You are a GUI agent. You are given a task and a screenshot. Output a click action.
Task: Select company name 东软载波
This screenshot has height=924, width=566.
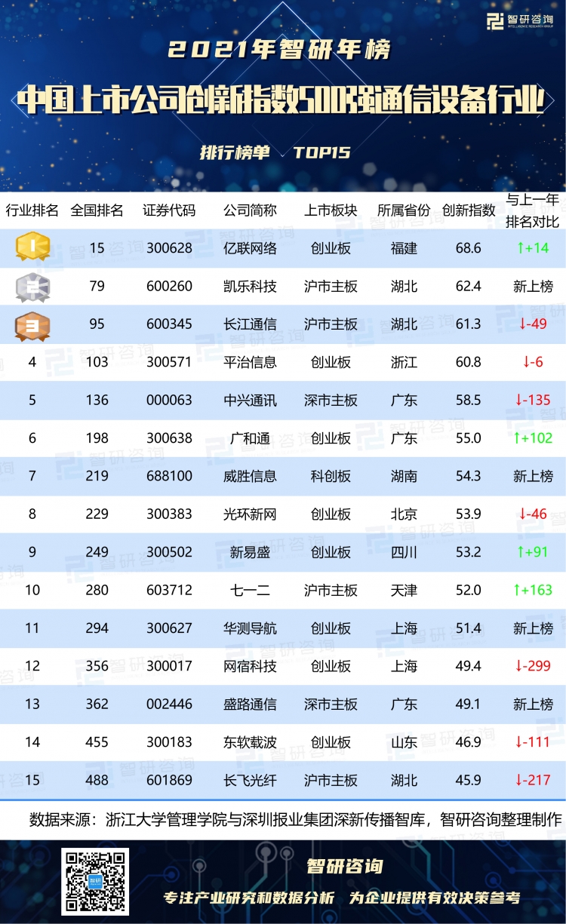pyautogui.click(x=251, y=742)
